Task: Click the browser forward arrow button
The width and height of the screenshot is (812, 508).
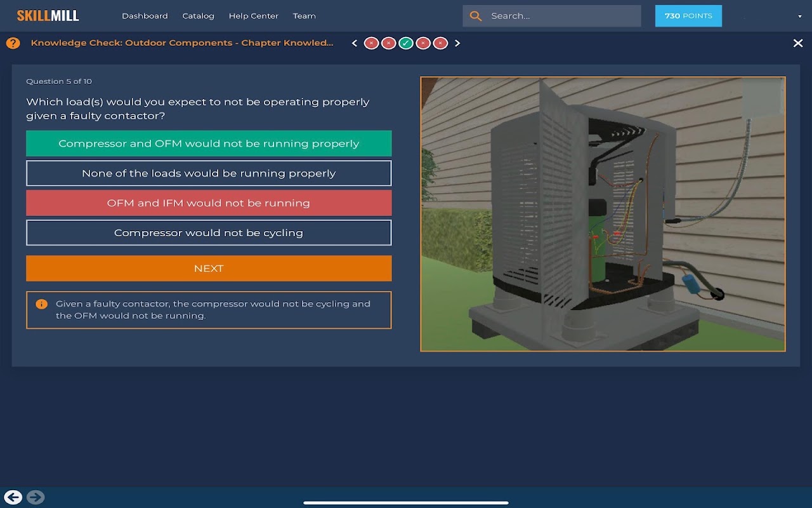Action: (x=36, y=497)
